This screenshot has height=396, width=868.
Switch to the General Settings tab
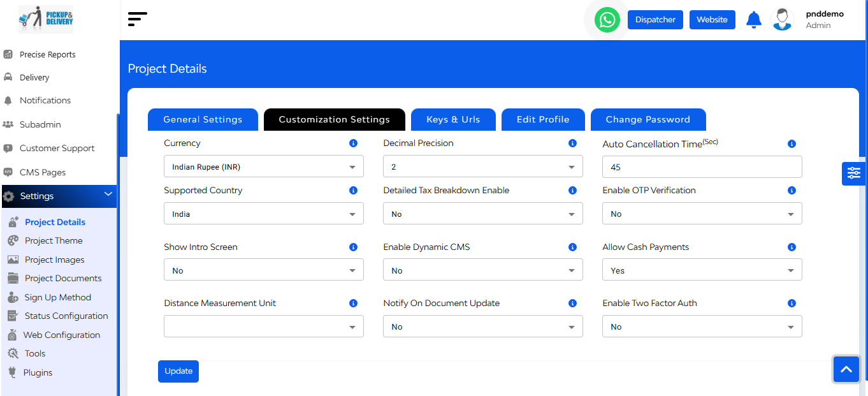pyautogui.click(x=203, y=119)
